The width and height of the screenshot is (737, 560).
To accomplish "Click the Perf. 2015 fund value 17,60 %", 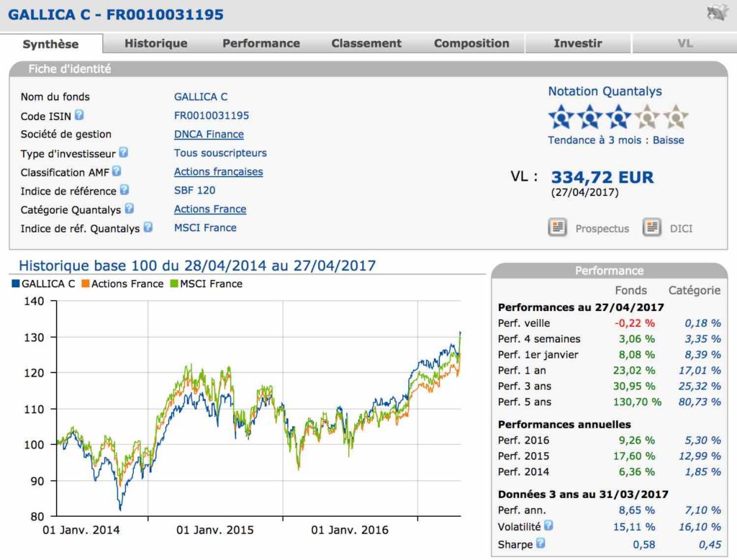I will [x=634, y=456].
